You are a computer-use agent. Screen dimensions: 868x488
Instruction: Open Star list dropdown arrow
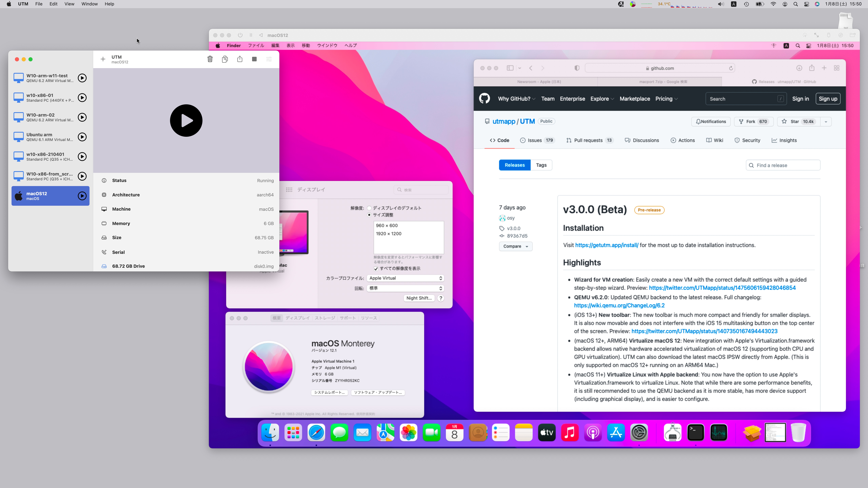(826, 122)
